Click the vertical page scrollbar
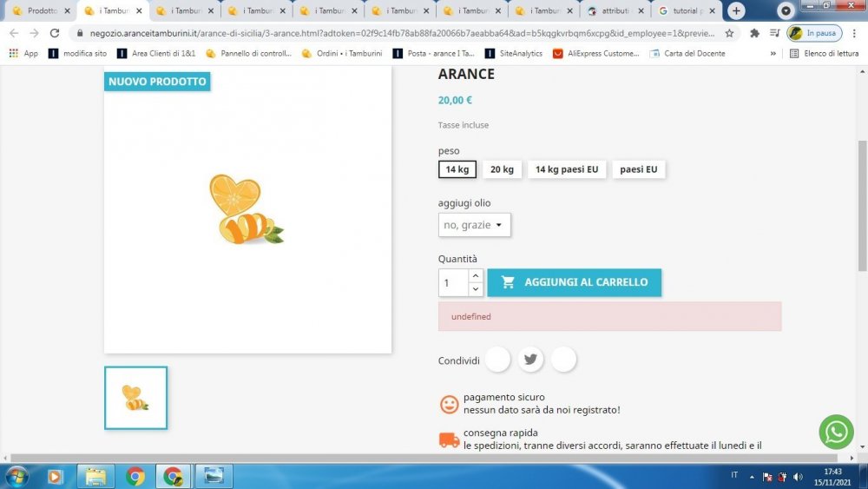 863,205
